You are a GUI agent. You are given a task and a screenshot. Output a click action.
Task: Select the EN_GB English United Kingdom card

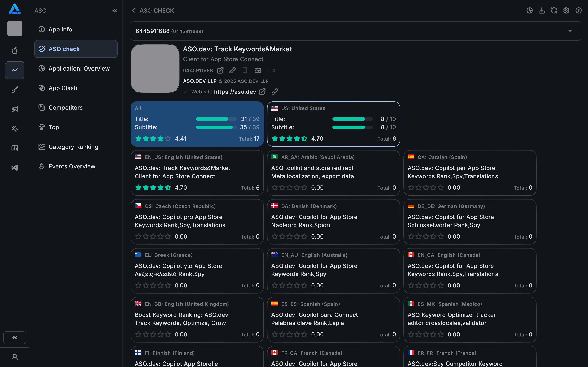(197, 319)
